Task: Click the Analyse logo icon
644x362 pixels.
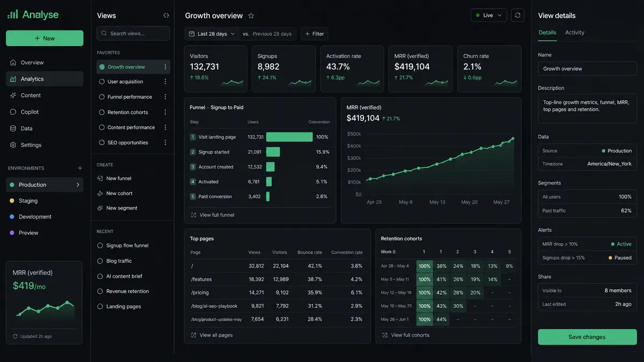Action: pyautogui.click(x=12, y=15)
